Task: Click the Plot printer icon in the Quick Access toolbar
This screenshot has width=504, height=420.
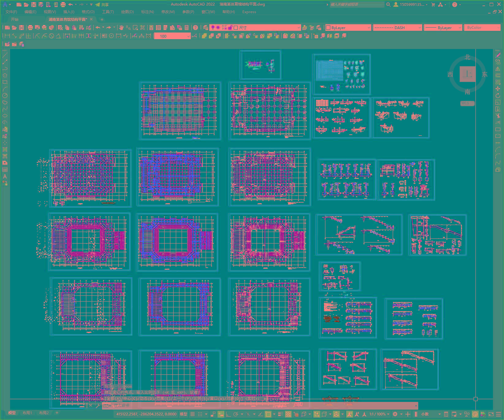Action: pos(63,5)
